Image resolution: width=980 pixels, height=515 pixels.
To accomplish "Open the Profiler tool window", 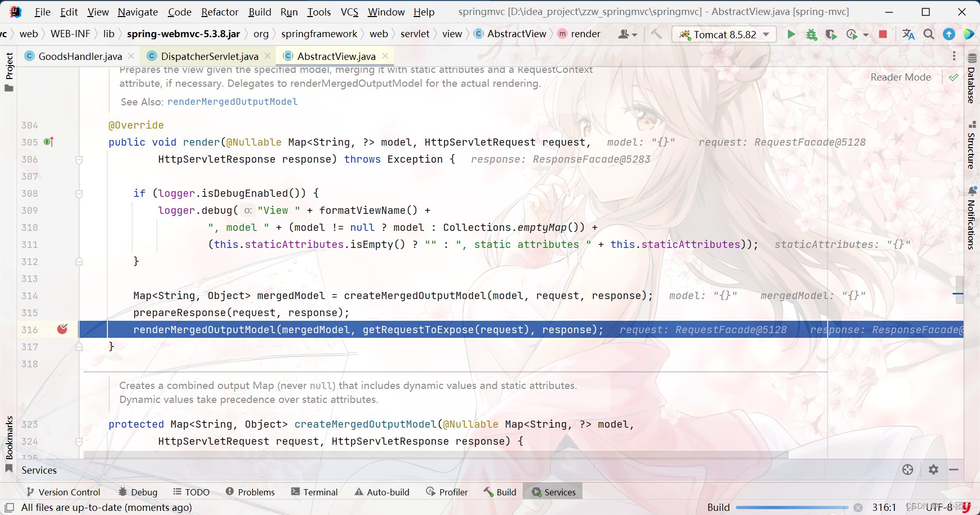I will 447,492.
